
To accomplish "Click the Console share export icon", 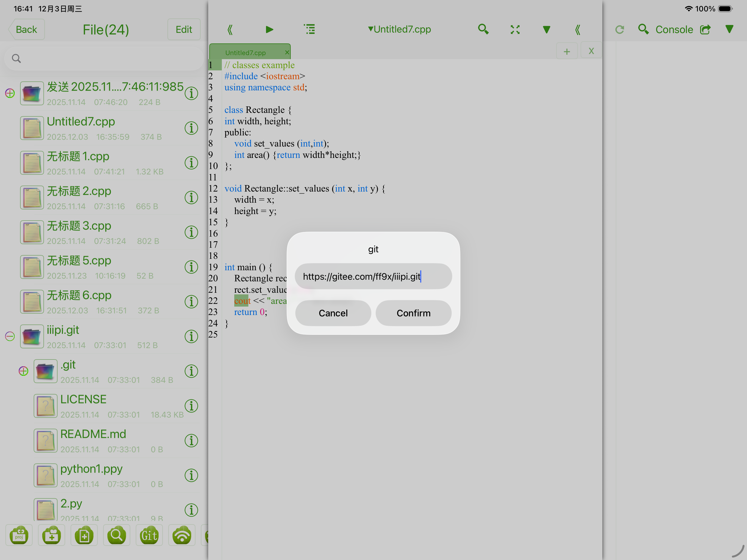I will click(x=705, y=30).
